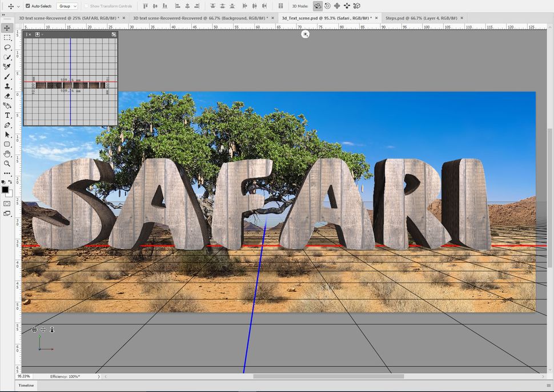Expand the Timeline panel
This screenshot has width=554, height=392.
pyautogui.click(x=26, y=385)
